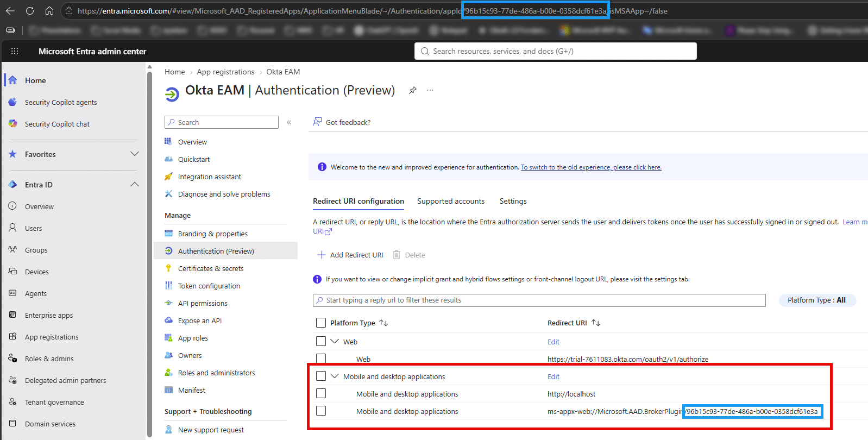Open API permissions

[x=203, y=303]
